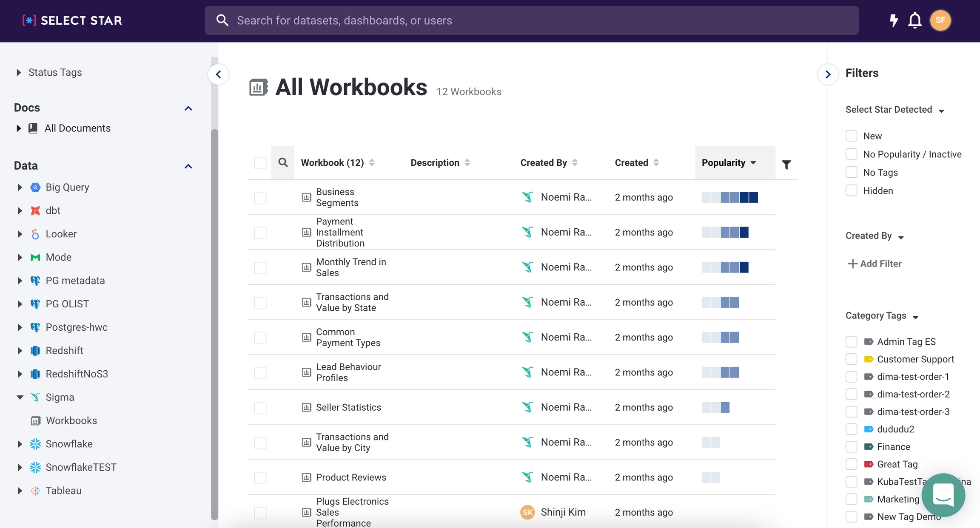Collapse the Sigma tree node
This screenshot has width=980, height=528.
click(x=20, y=397)
